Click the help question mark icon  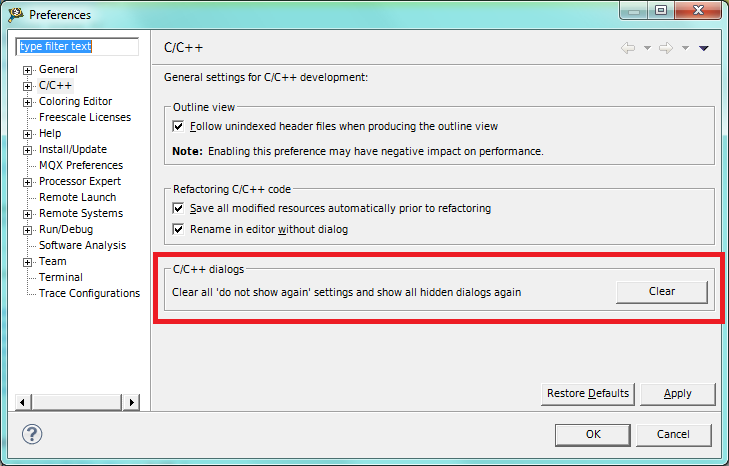(32, 434)
